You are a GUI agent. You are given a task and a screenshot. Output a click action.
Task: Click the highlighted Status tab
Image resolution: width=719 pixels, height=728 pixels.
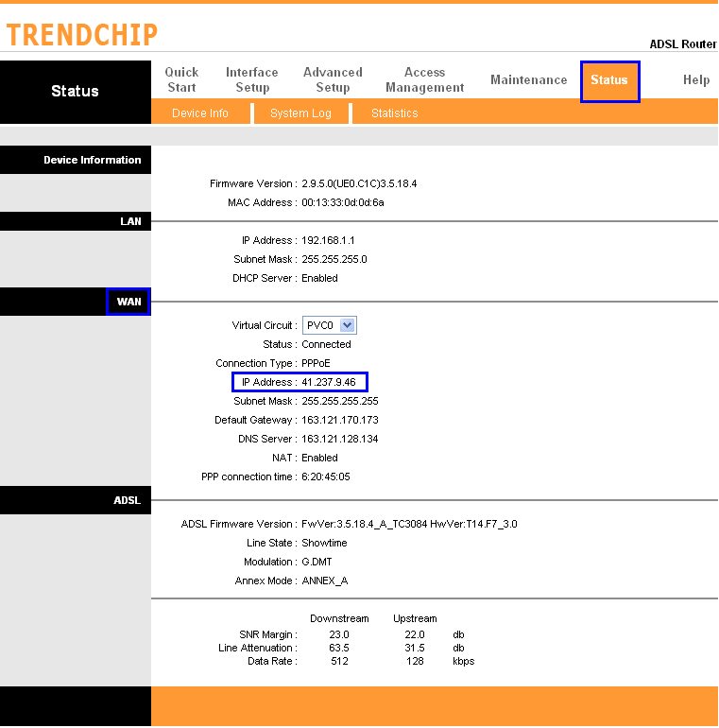pos(609,80)
